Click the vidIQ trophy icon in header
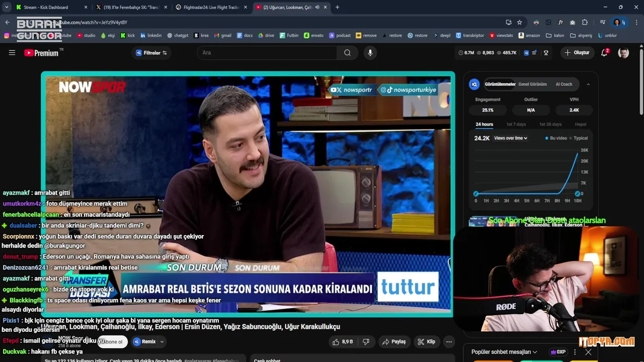 click(546, 53)
